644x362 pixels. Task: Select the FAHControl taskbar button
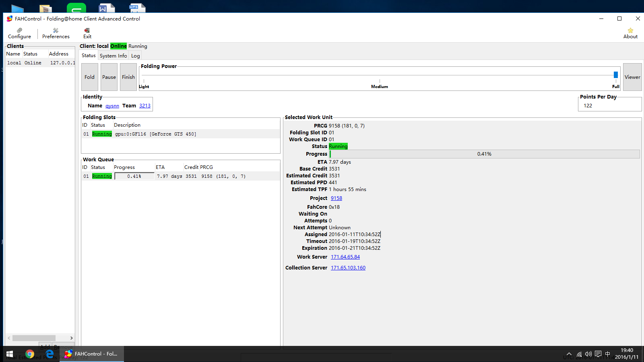(x=92, y=354)
